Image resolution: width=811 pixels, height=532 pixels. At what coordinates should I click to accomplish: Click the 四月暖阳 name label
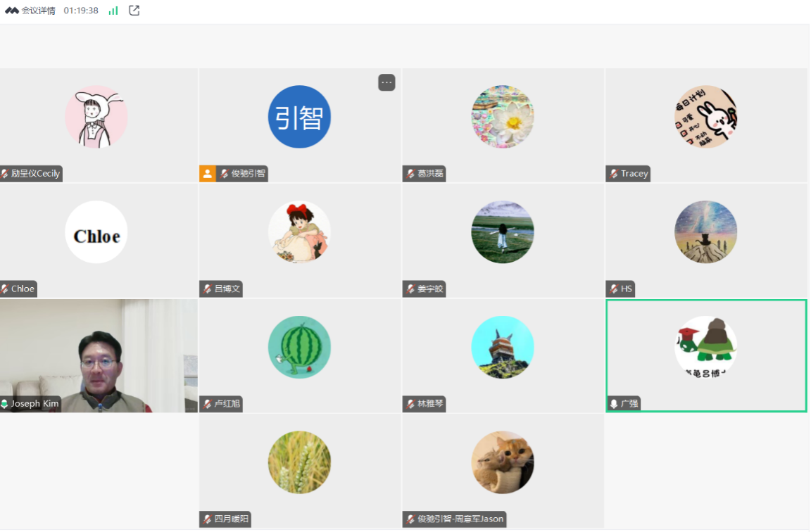(231, 519)
